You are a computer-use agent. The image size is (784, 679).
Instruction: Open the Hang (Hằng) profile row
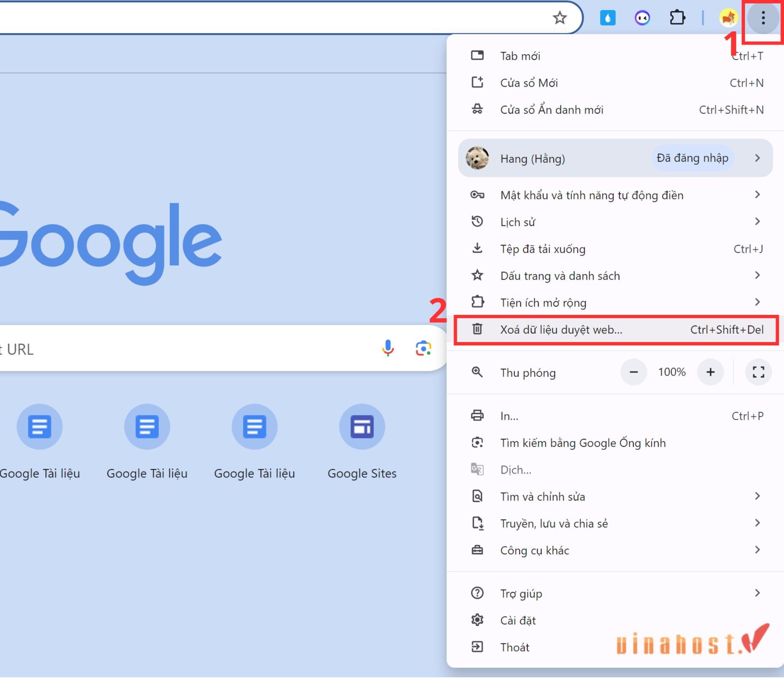click(615, 158)
